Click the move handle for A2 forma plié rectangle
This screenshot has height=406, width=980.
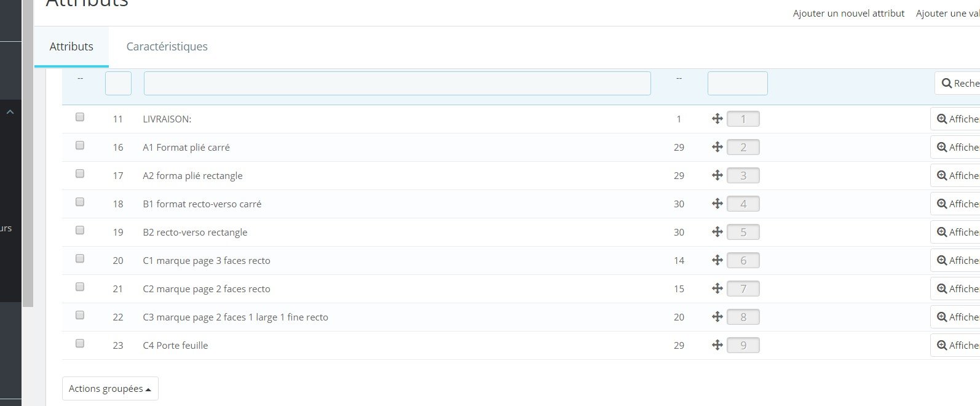point(717,175)
